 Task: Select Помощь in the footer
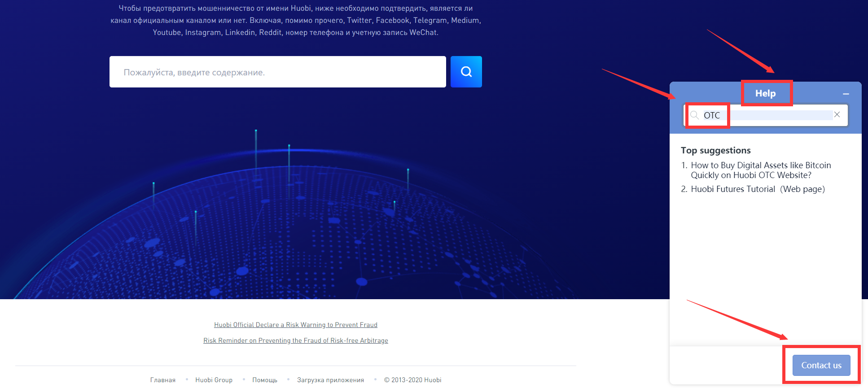[264, 380]
